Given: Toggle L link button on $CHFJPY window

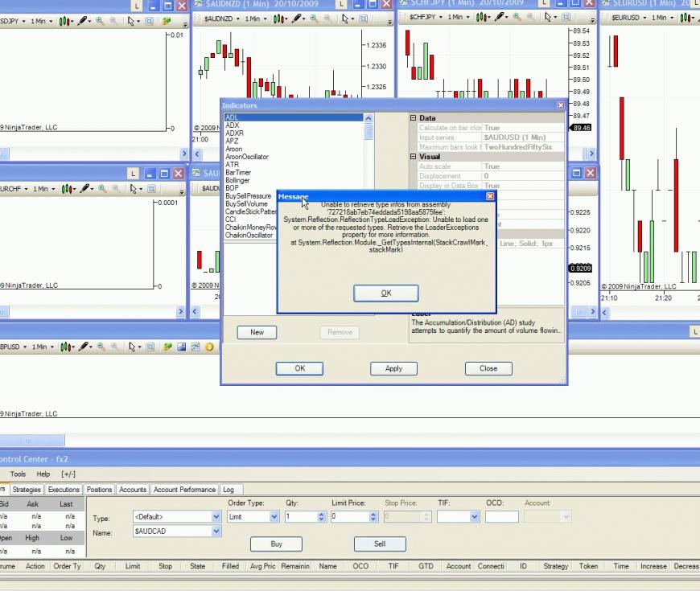Looking at the screenshot, I should coord(544,3).
